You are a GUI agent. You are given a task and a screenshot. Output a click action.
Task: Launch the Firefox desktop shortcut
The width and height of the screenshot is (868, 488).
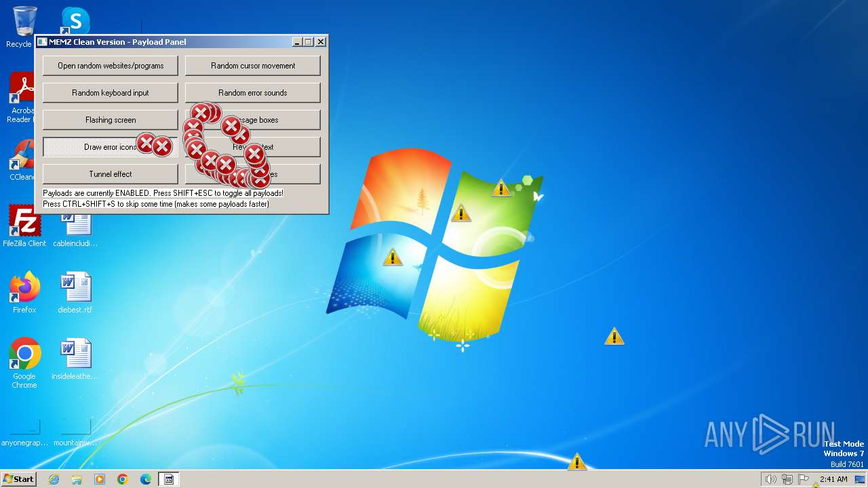(24, 292)
